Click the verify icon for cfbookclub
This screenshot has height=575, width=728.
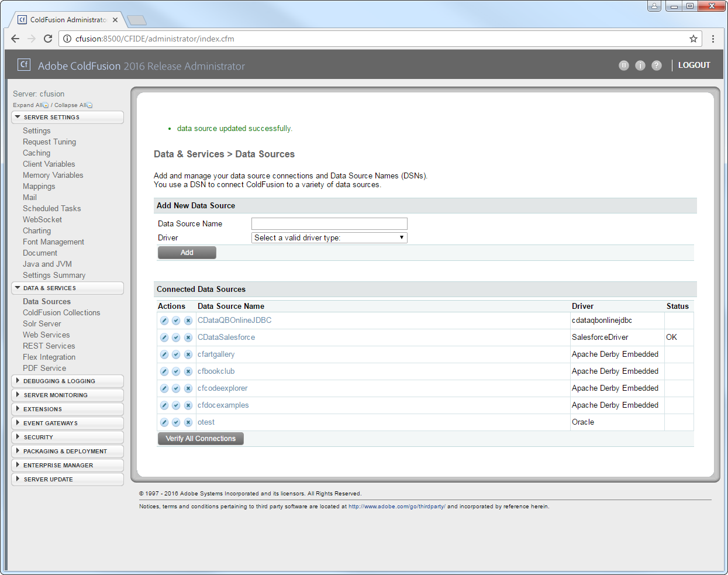coord(176,371)
